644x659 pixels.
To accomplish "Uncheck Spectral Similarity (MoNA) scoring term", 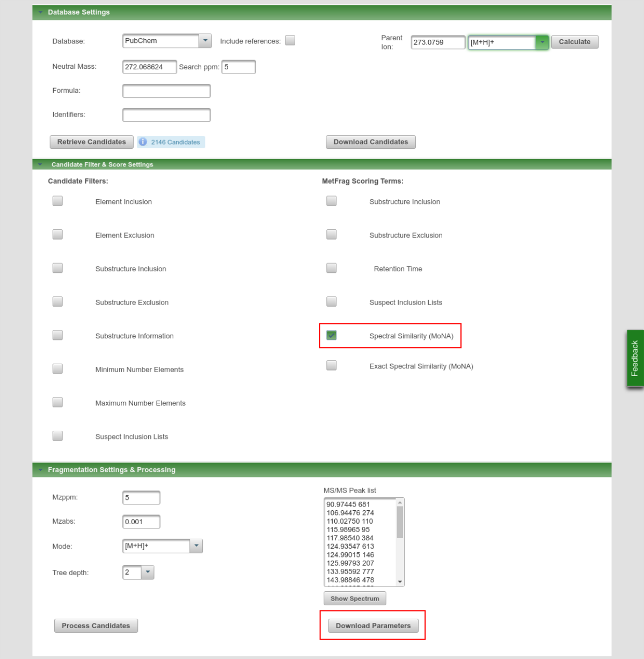I will (x=332, y=335).
